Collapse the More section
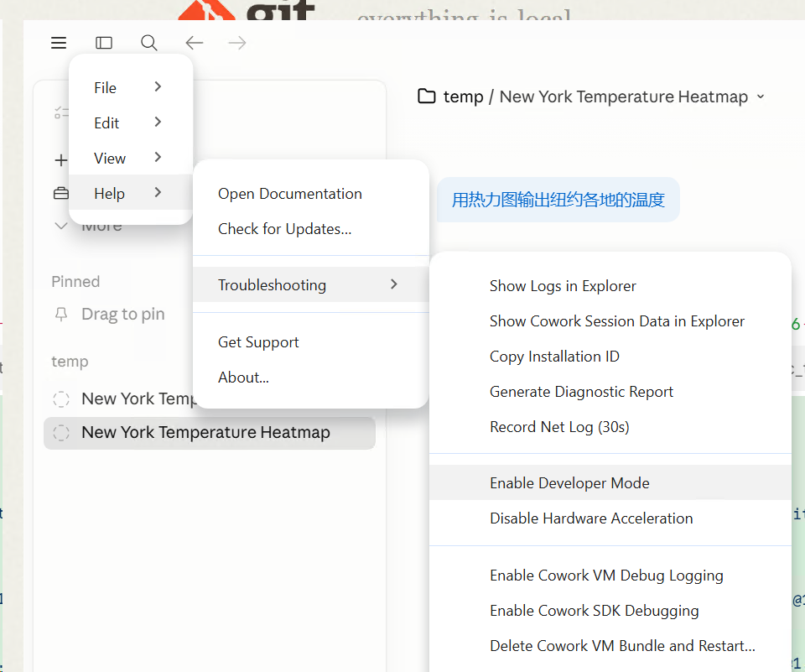This screenshot has width=805, height=672. click(60, 225)
